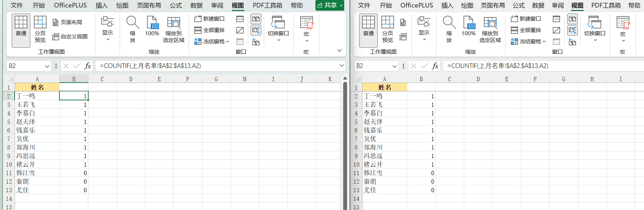The height and width of the screenshot is (210, 644).
Task: Click custom views icon in right window
Action: point(403,37)
